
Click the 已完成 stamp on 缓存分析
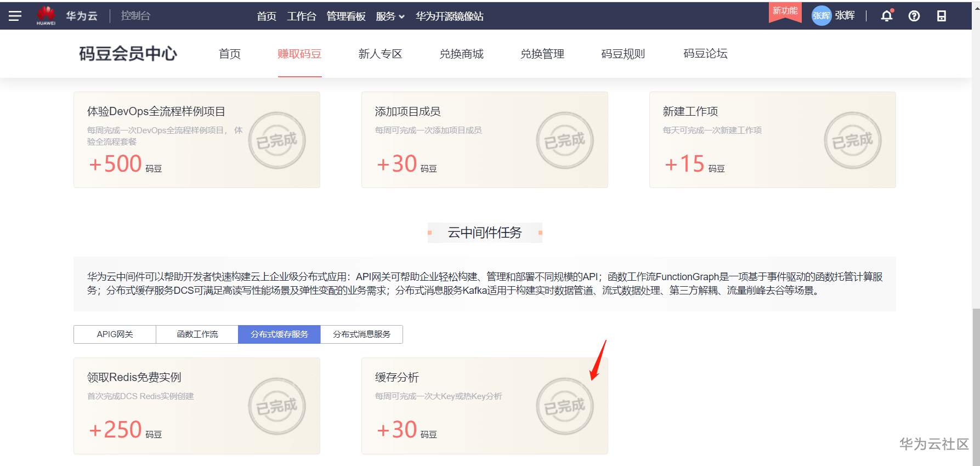[x=565, y=406]
